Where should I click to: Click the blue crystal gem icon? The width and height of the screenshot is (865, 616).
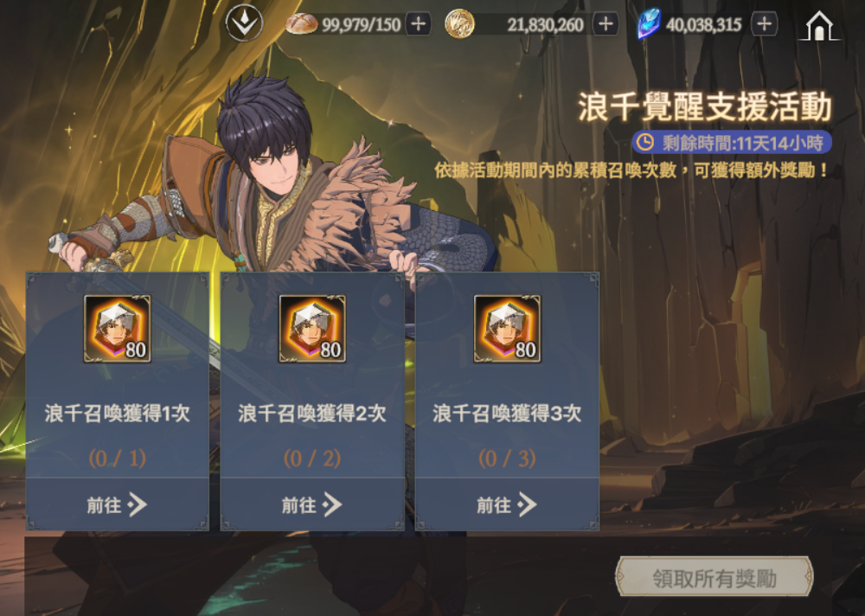[x=649, y=23]
